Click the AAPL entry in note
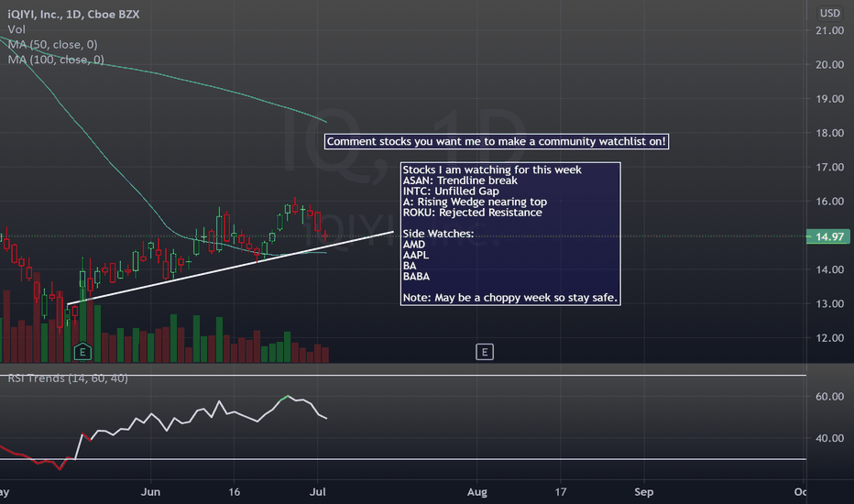Image resolution: width=854 pixels, height=504 pixels. (416, 255)
